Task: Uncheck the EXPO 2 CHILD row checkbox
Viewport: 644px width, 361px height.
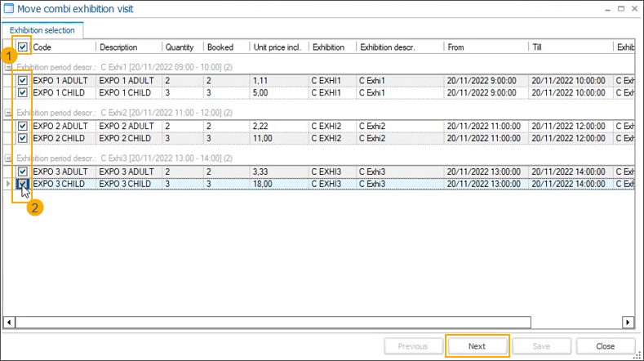Action: pyautogui.click(x=23, y=138)
